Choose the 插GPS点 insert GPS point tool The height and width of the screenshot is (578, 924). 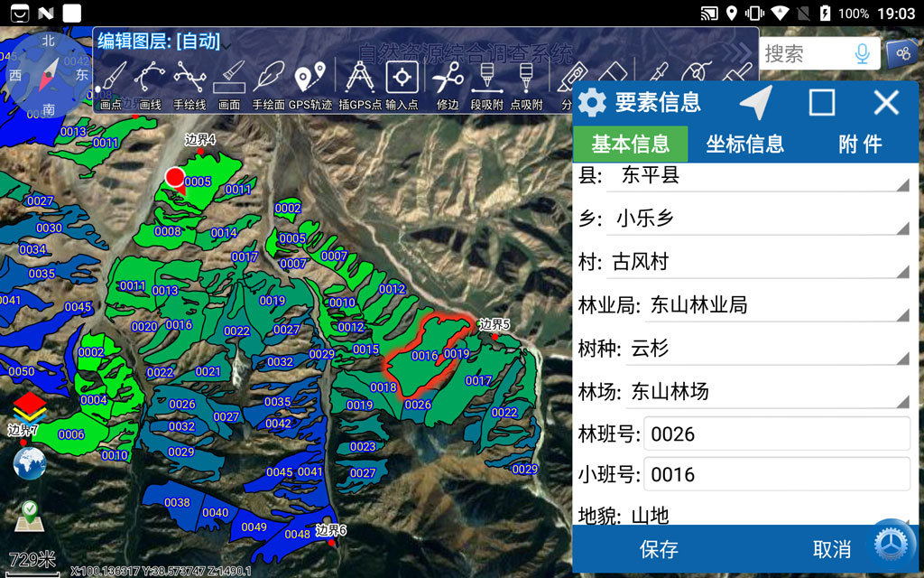coord(360,84)
